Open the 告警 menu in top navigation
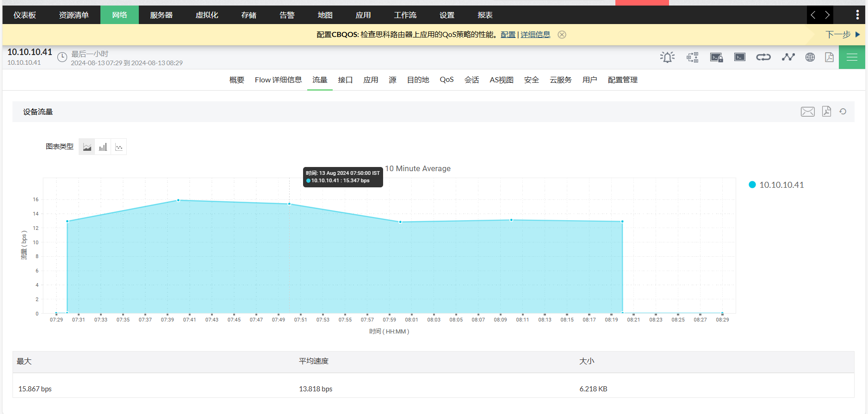The width and height of the screenshot is (868, 414). (x=287, y=15)
